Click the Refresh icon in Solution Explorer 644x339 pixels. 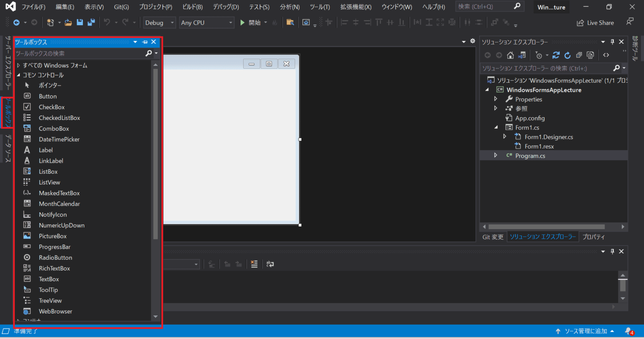567,55
